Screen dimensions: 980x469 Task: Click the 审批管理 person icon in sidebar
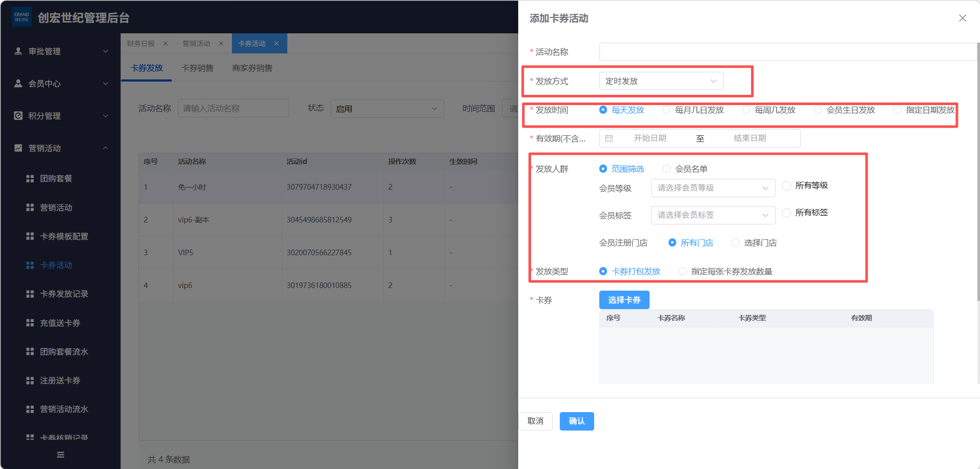coord(18,51)
